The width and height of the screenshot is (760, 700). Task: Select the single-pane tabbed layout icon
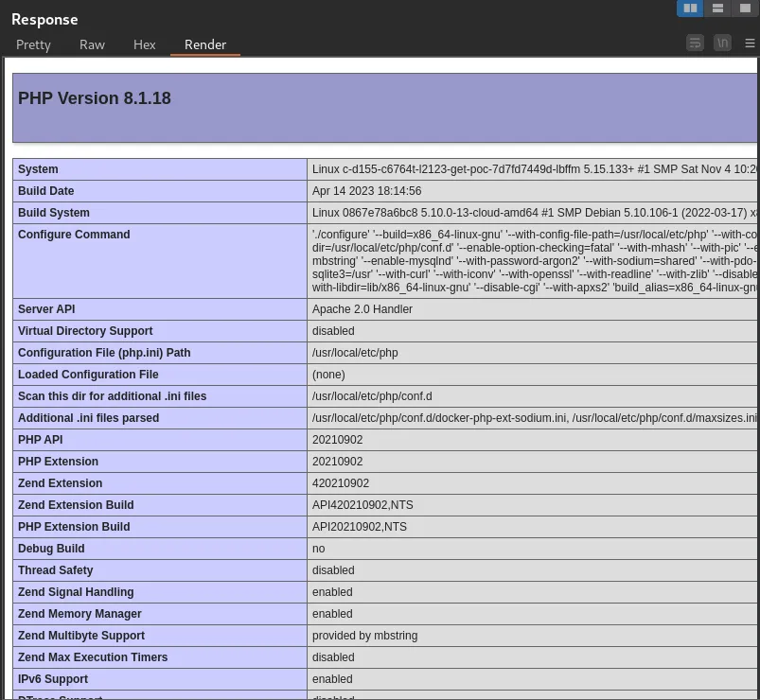coord(745,9)
